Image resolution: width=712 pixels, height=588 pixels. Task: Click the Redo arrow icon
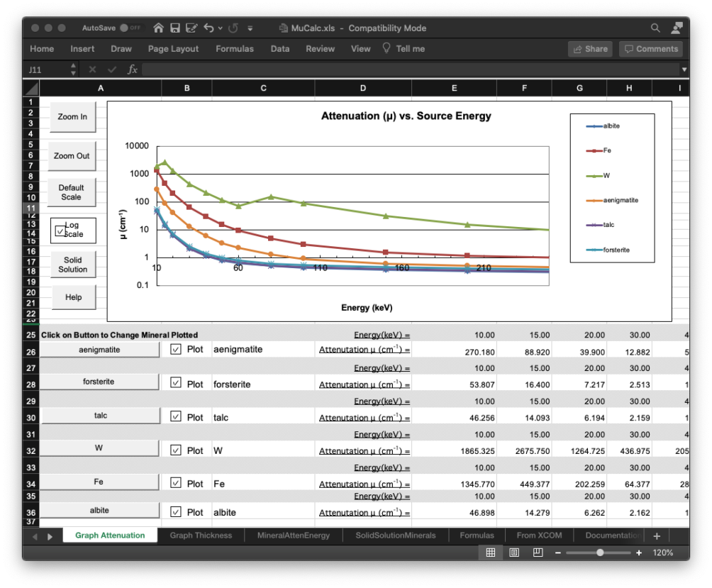pos(233,28)
